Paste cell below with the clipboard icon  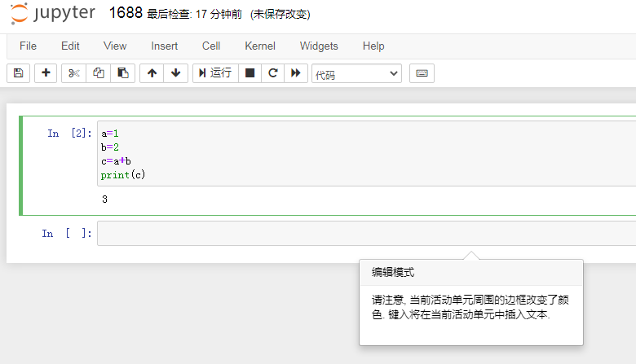click(x=123, y=72)
